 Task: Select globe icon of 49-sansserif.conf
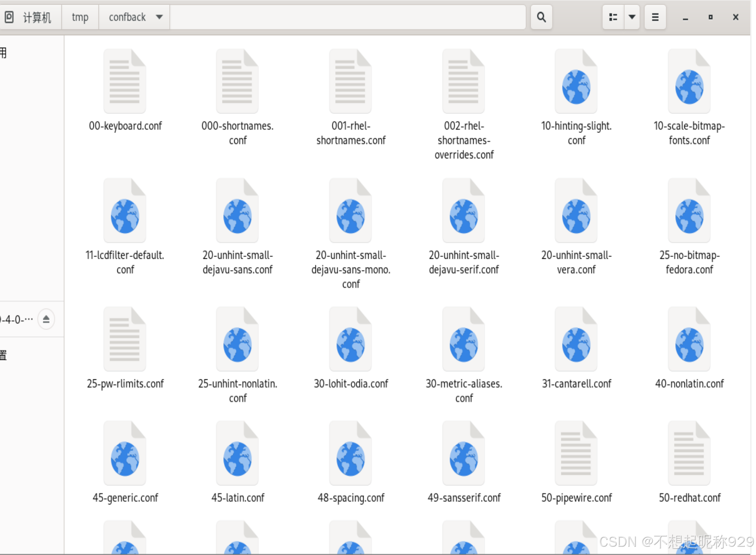(464, 453)
